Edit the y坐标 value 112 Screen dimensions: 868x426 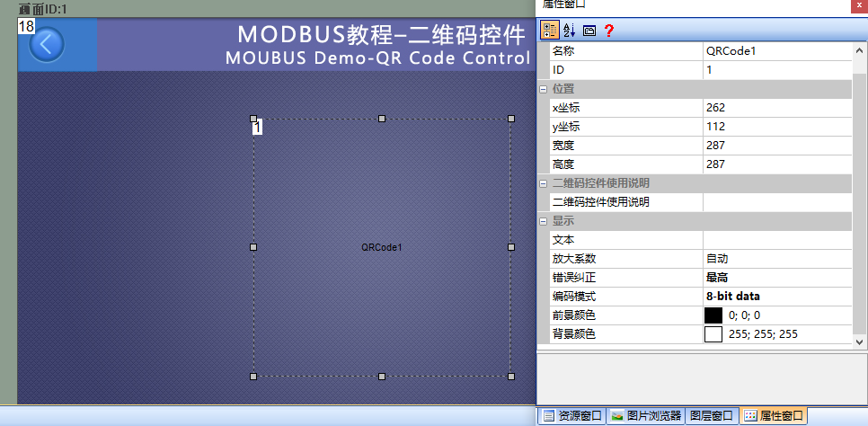pyautogui.click(x=777, y=127)
